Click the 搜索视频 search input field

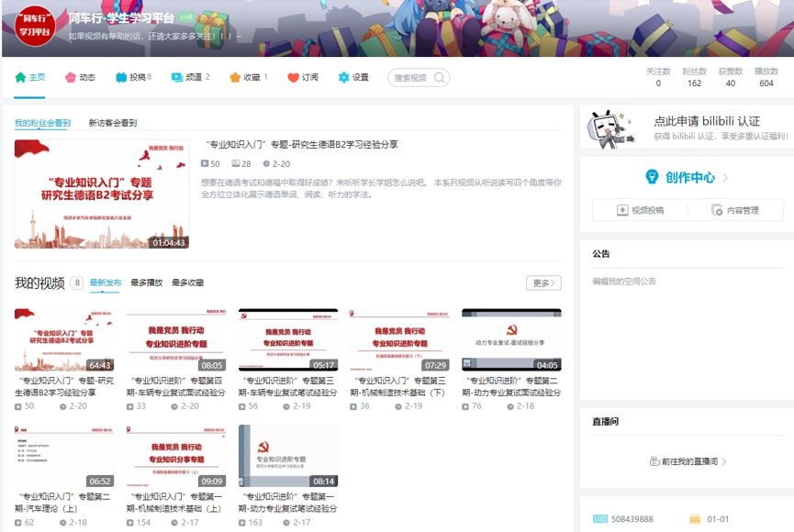pyautogui.click(x=410, y=77)
